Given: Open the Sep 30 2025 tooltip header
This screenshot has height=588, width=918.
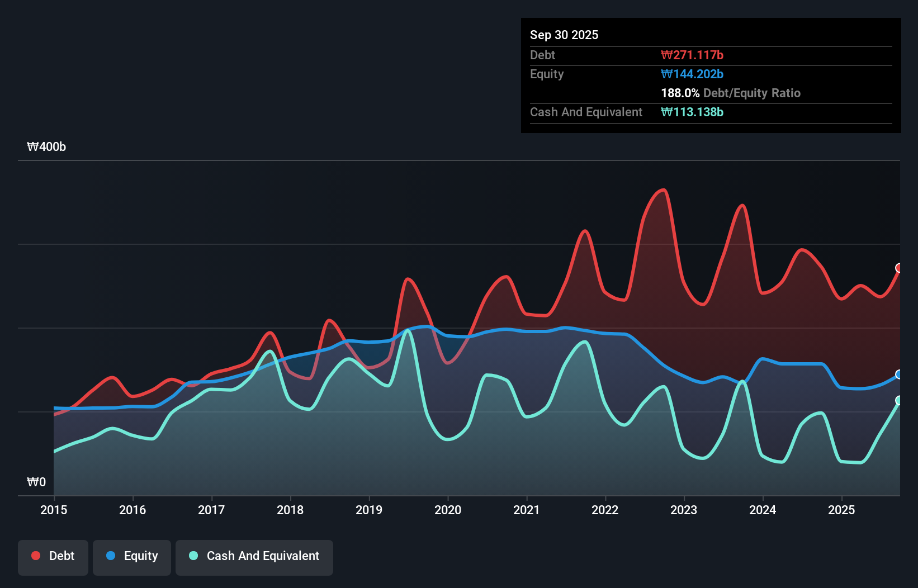Looking at the screenshot, I should (x=564, y=35).
